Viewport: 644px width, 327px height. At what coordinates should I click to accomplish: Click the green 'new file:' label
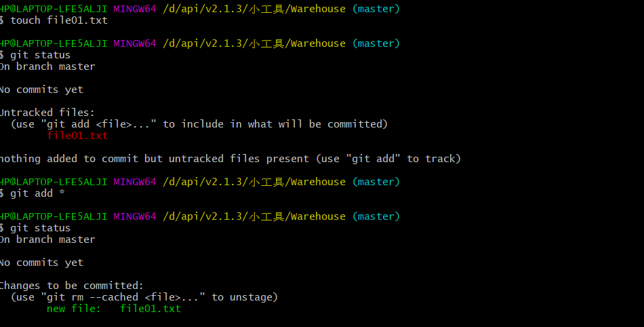(x=74, y=309)
